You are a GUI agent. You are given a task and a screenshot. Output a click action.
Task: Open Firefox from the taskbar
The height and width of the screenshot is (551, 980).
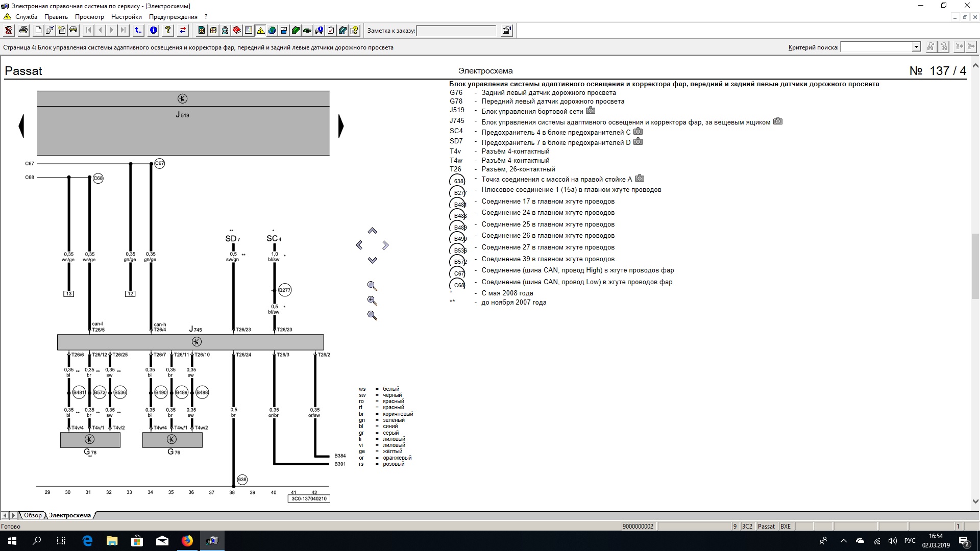[x=187, y=541]
